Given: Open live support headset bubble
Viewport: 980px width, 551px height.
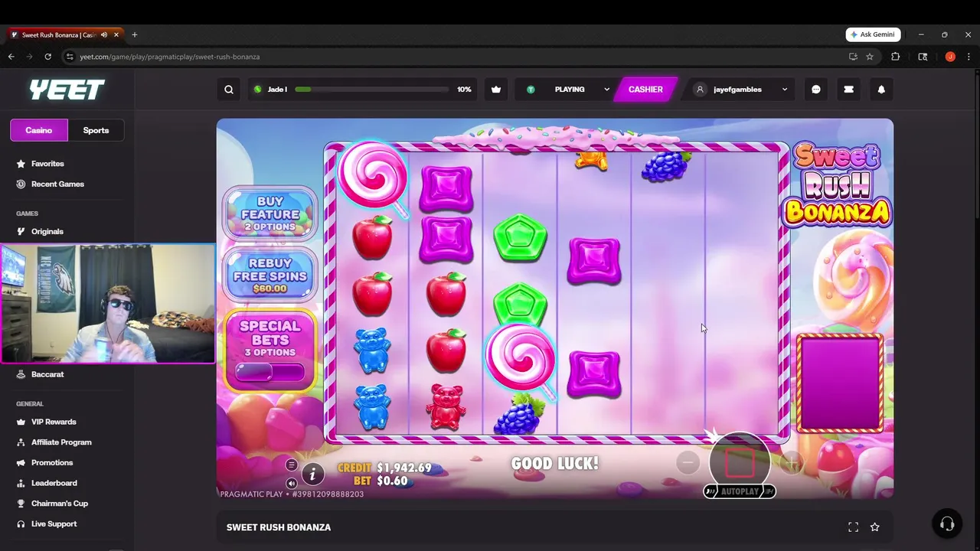Looking at the screenshot, I should [x=947, y=523].
